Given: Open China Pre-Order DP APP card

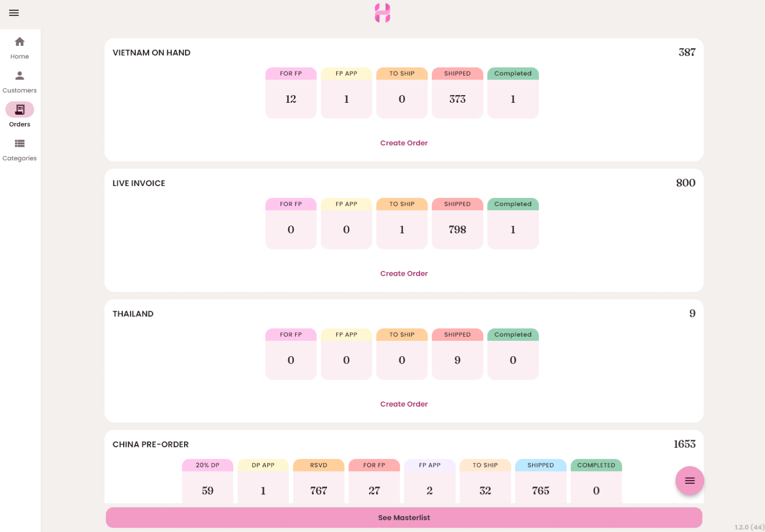Looking at the screenshot, I should [263, 481].
